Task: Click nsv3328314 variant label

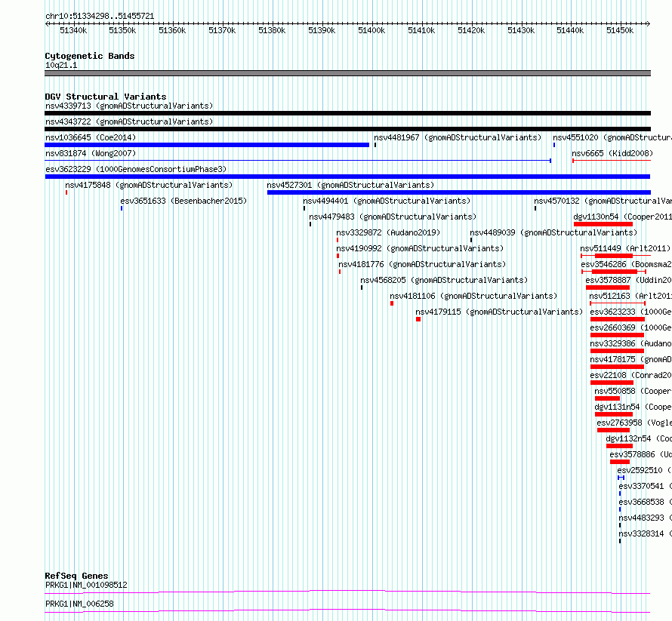Action: [x=645, y=533]
